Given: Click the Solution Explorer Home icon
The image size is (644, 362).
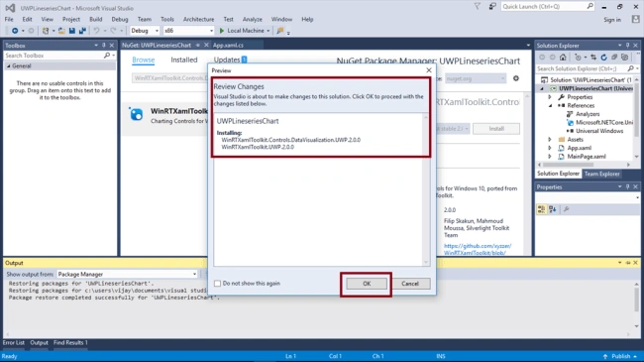Looking at the screenshot, I should pyautogui.click(x=563, y=58).
